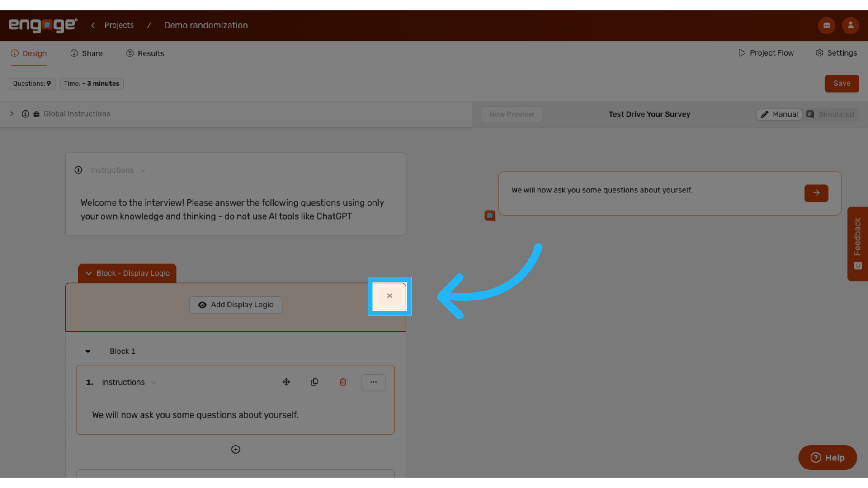
Task: Switch to the Results tab
Action: pos(145,53)
